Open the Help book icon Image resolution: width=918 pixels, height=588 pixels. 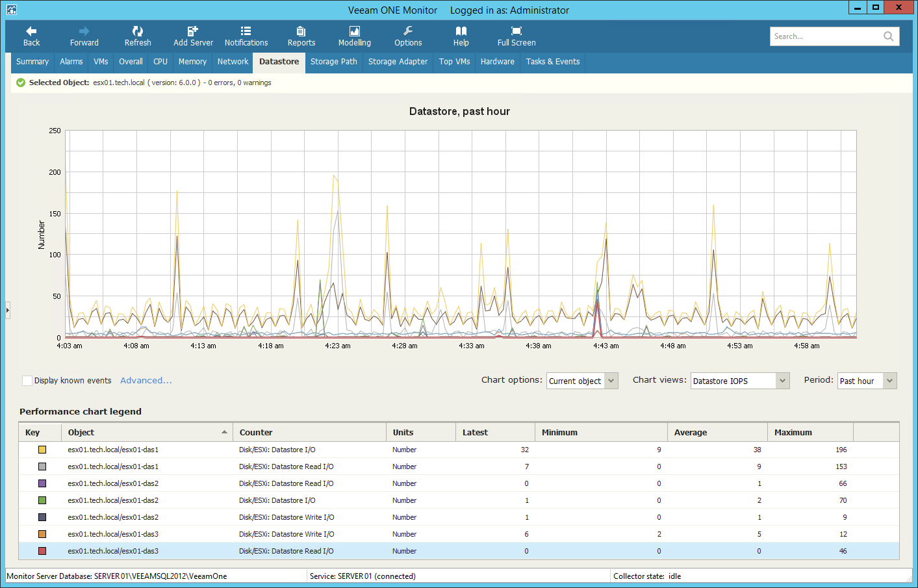[x=461, y=31]
